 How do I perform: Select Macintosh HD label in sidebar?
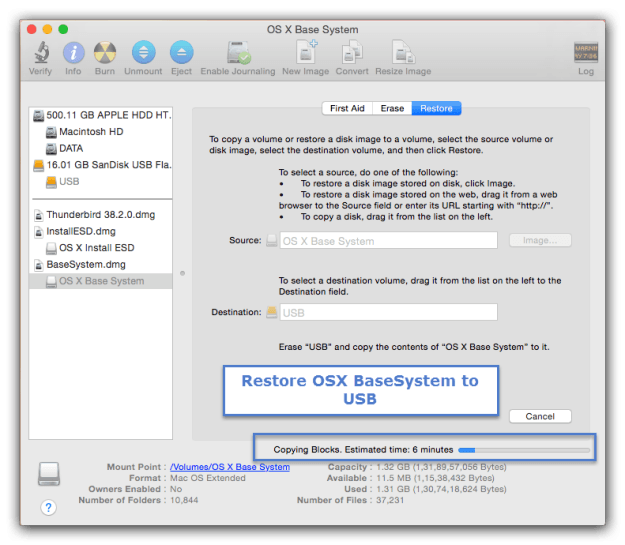[91, 132]
